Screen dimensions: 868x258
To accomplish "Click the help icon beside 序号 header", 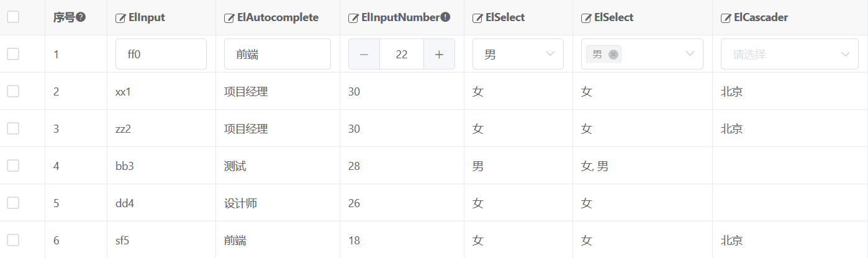I will pyautogui.click(x=81, y=17).
